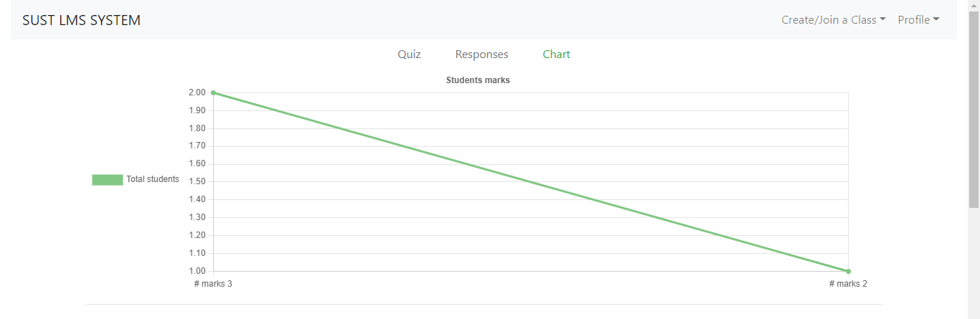Open the Create/Join a Class dropdown
The height and width of the screenshot is (319, 980).
click(x=834, y=20)
